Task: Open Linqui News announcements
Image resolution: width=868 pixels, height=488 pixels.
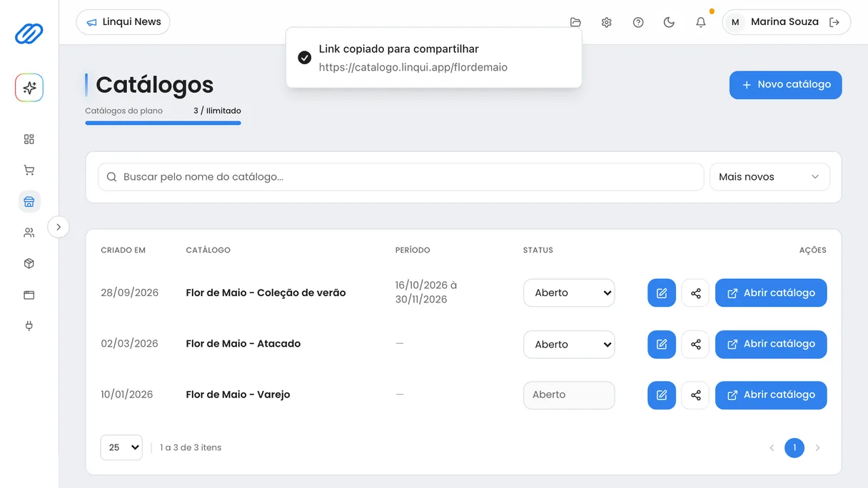Action: [x=123, y=22]
